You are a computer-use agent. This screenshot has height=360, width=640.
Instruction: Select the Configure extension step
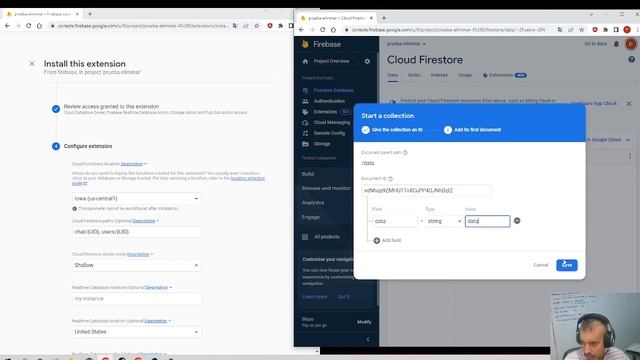88,146
